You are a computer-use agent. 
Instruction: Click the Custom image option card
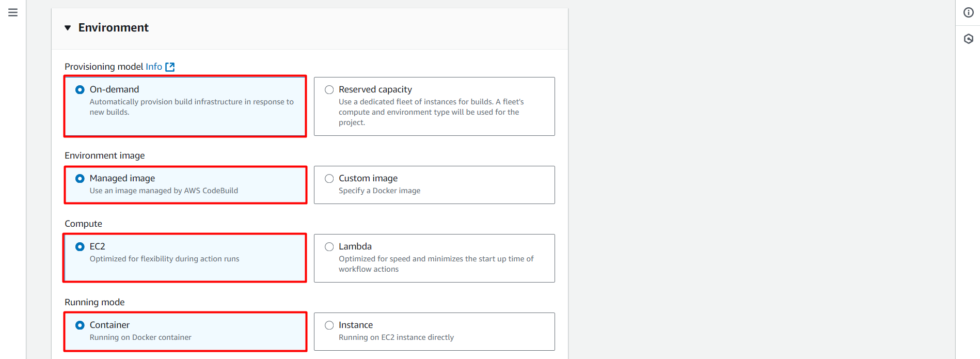coord(434,184)
